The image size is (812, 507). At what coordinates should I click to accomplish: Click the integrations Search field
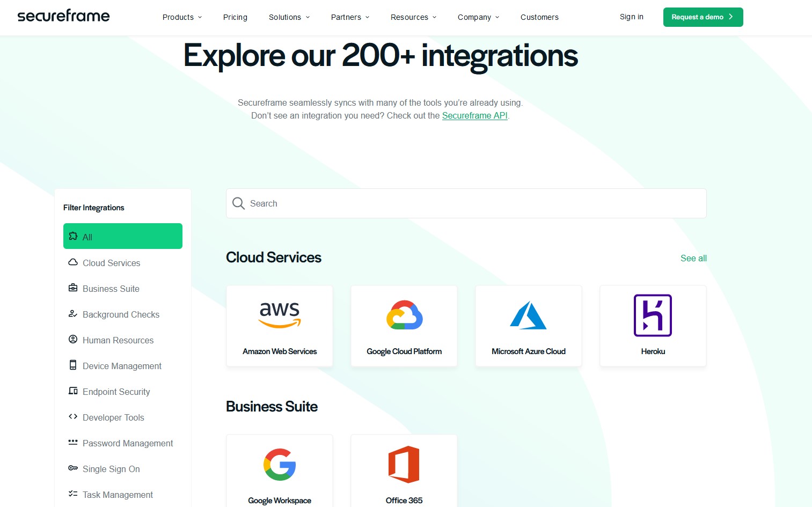click(x=466, y=203)
